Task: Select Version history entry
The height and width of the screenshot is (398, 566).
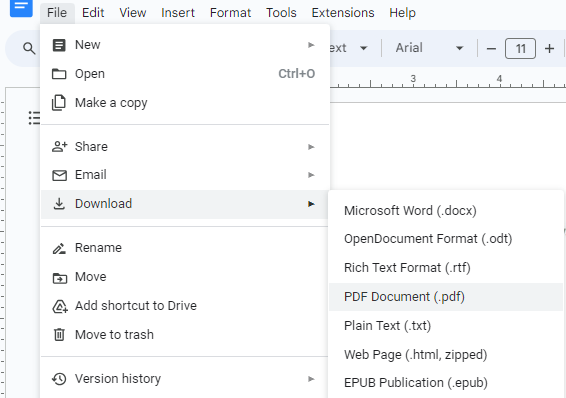Action: pyautogui.click(x=185, y=379)
